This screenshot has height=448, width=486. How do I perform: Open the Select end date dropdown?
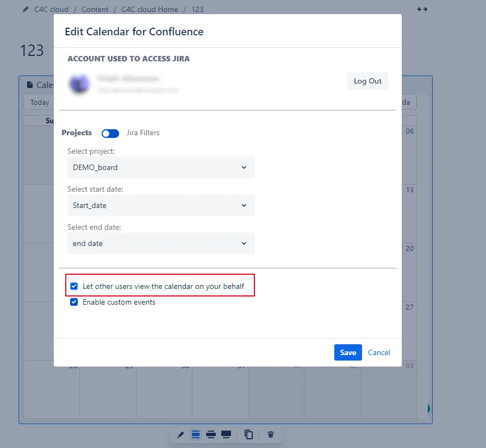tap(161, 244)
